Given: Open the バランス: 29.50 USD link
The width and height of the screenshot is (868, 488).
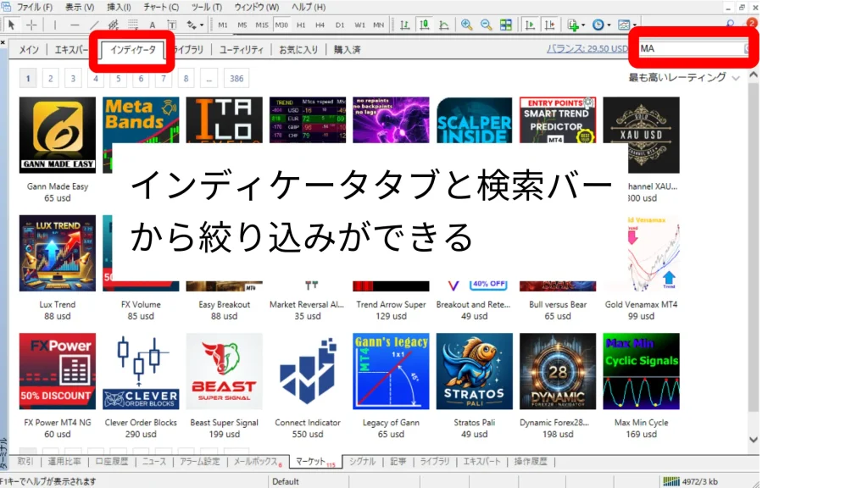Looking at the screenshot, I should click(587, 48).
